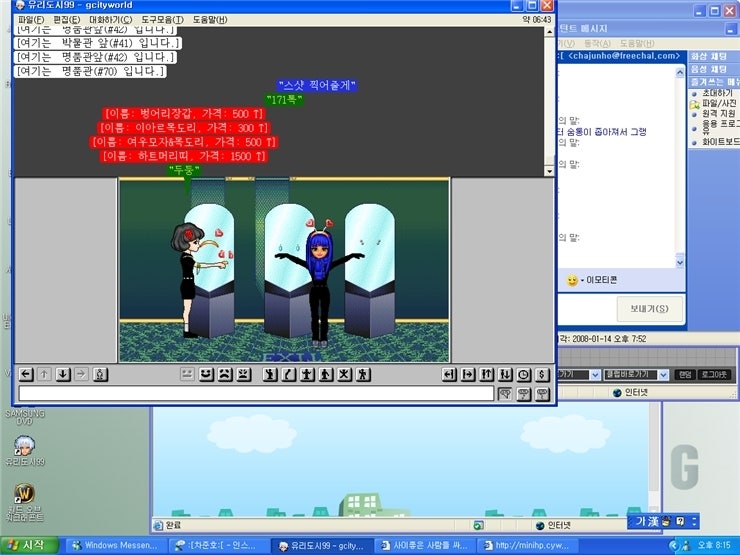Open the 대화하기(C) menu
The width and height of the screenshot is (740, 555).
pyautogui.click(x=110, y=20)
